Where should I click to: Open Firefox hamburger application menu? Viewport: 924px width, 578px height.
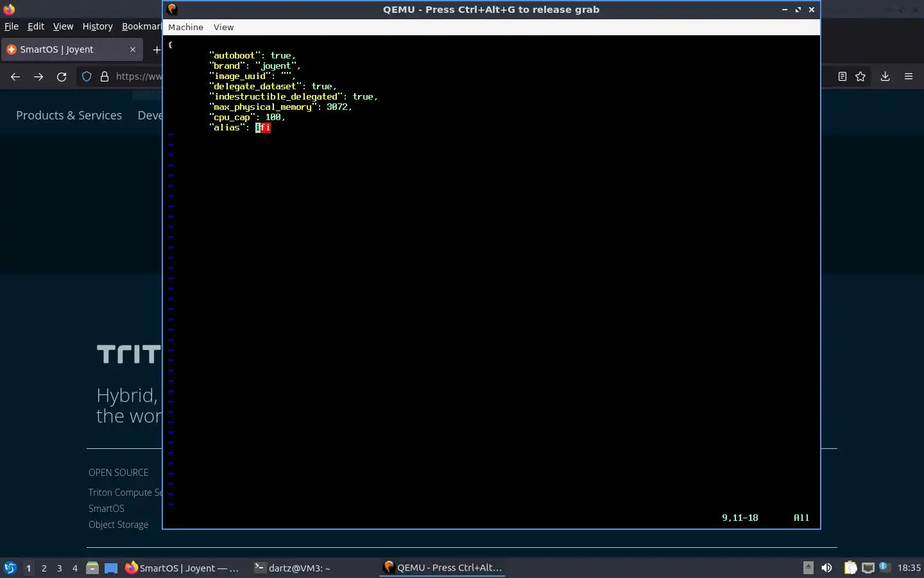point(909,76)
